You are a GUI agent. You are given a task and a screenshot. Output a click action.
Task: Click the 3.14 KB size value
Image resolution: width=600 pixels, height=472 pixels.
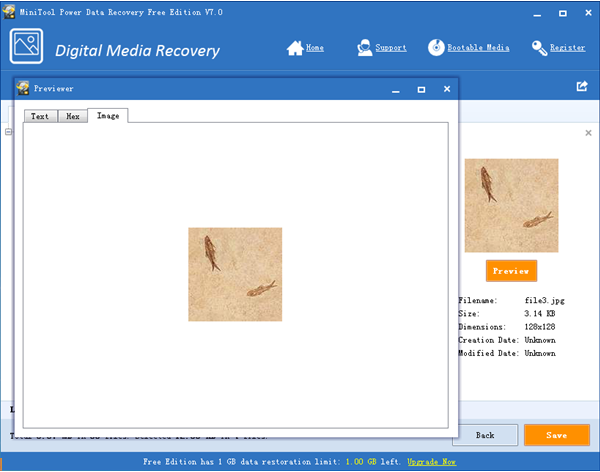[540, 314]
